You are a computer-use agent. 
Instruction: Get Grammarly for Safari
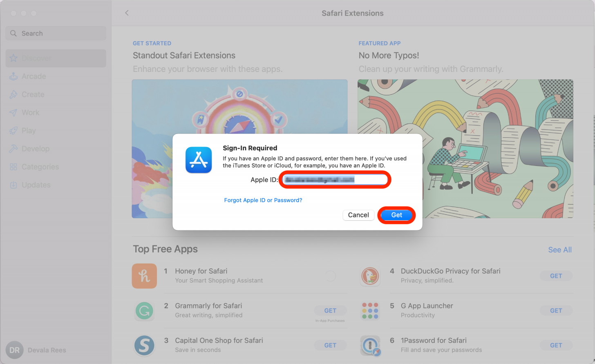point(330,310)
